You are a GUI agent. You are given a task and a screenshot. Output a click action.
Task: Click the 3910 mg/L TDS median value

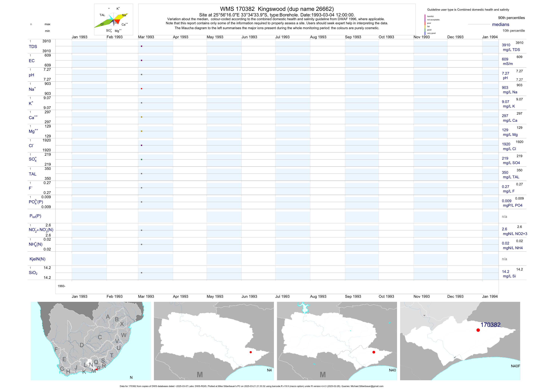tap(506, 45)
